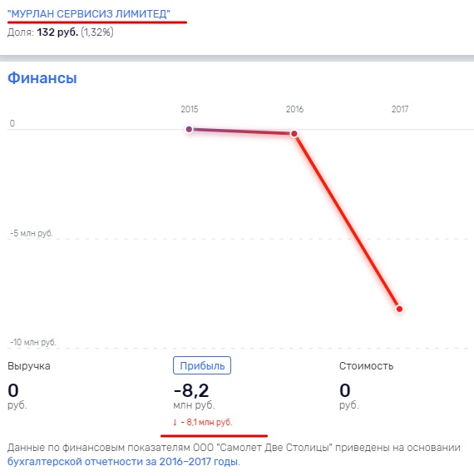Click the -5 млн руб. axis label
This screenshot has width=474, height=476.
pyautogui.click(x=32, y=233)
